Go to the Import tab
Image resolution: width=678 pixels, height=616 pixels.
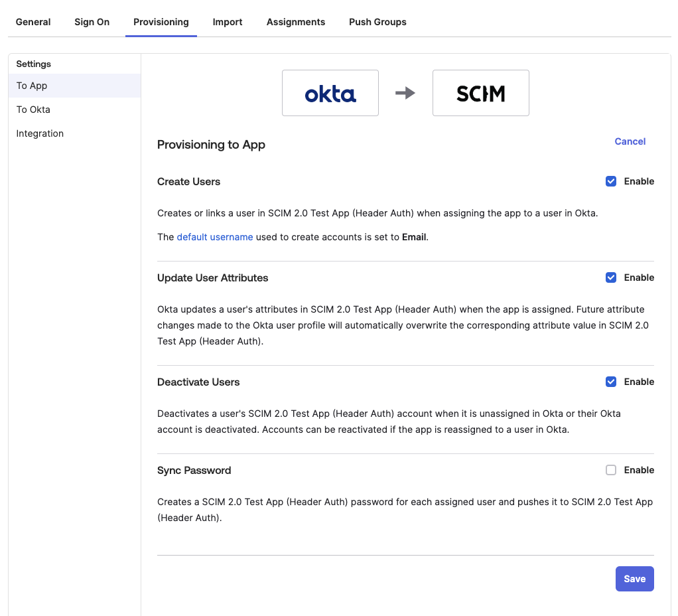click(227, 21)
